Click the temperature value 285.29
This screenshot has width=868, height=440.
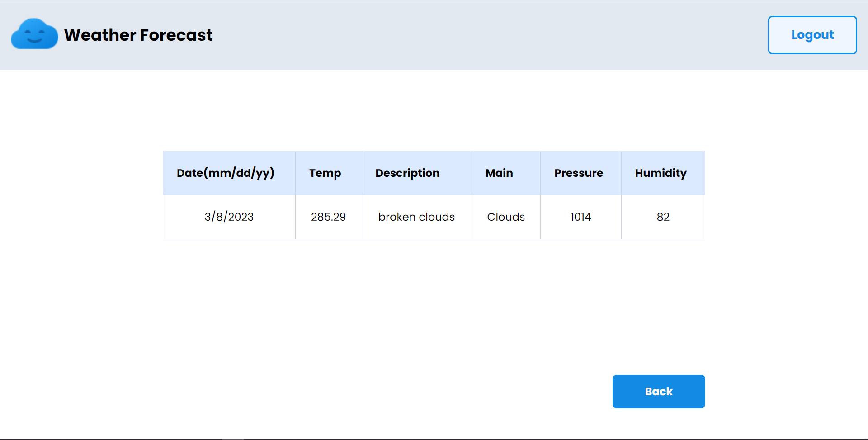329,217
